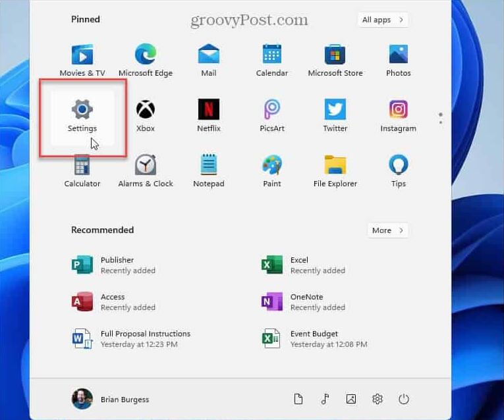Expand More recommended items
Image resolution: width=504 pixels, height=420 pixels.
(x=387, y=230)
